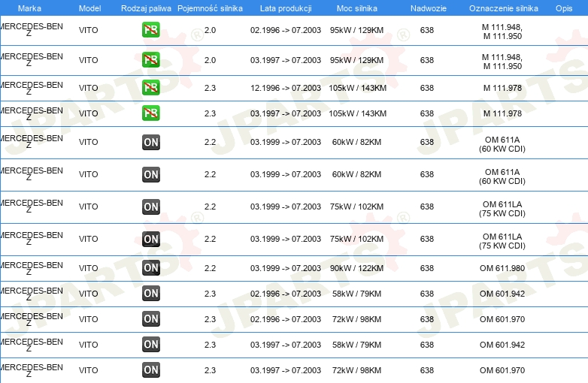The width and height of the screenshot is (588, 383).
Task: Click the Nadwozie column header
Action: pyautogui.click(x=429, y=8)
